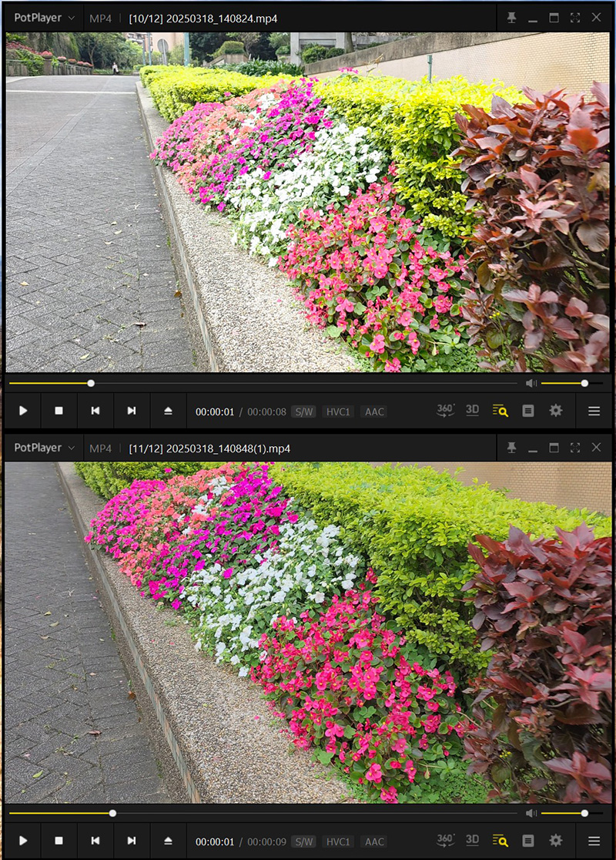The width and height of the screenshot is (616, 860).
Task: Click seek bar in top player
Action: pos(263,384)
